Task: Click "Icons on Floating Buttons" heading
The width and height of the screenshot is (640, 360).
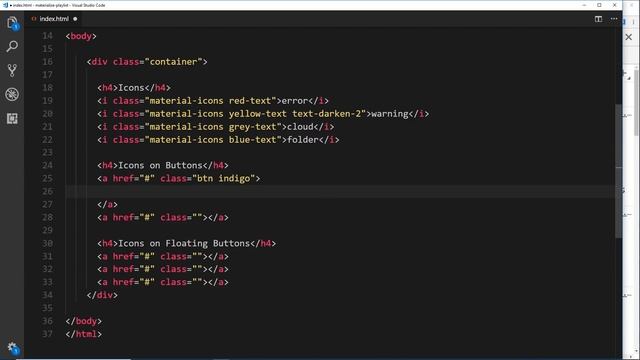Action: (184, 243)
